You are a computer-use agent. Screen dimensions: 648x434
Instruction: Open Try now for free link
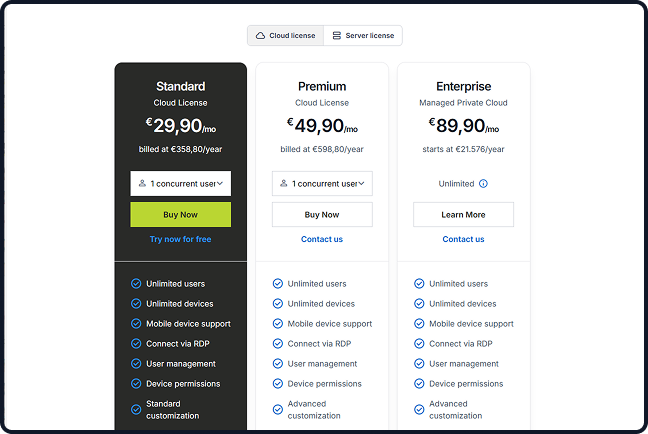click(180, 239)
